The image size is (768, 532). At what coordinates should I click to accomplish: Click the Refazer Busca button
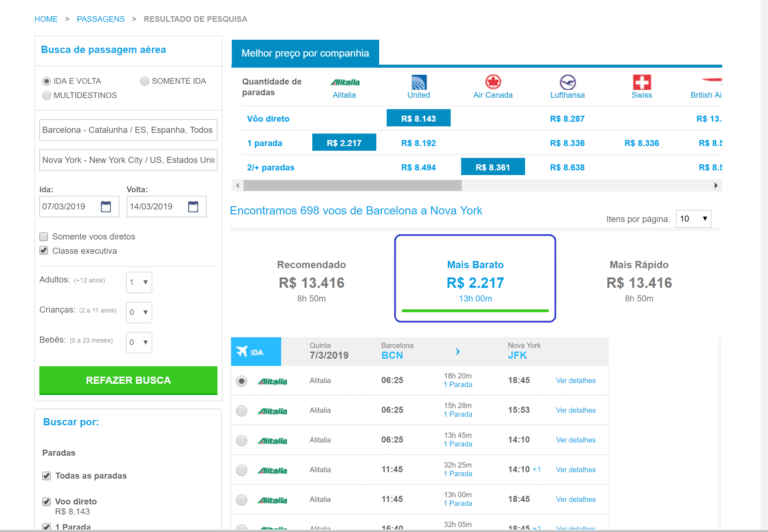click(x=128, y=380)
